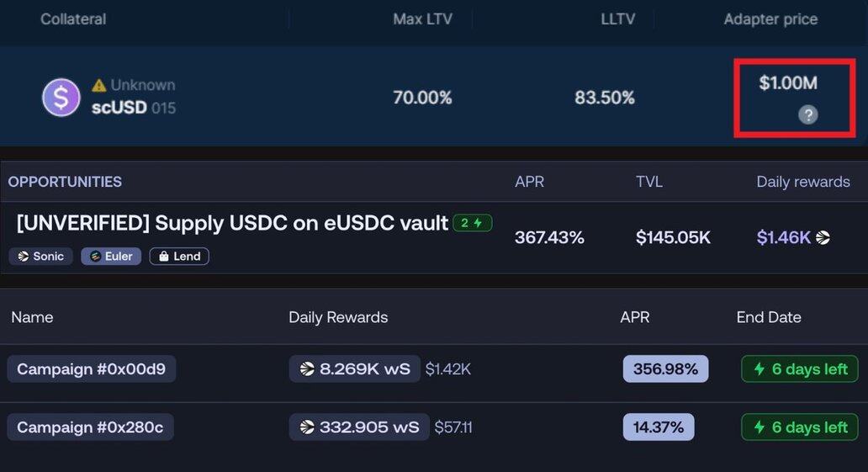Click the $1.00M adapter price value
The width and height of the screenshot is (868, 472).
[x=787, y=83]
